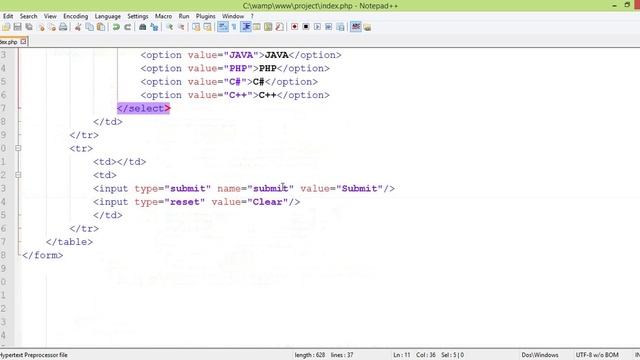This screenshot has height=360, width=640.
Task: Click the highlighted </select> closing tag
Action: pyautogui.click(x=143, y=108)
